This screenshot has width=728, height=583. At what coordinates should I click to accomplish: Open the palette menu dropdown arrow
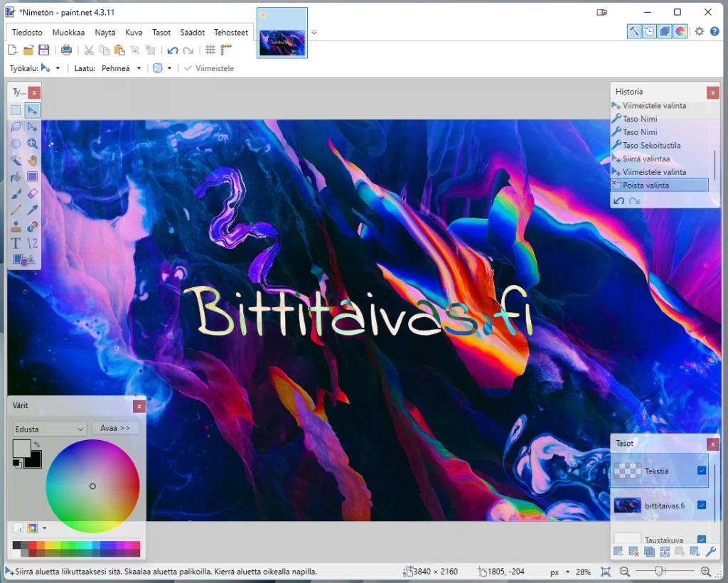(45, 528)
